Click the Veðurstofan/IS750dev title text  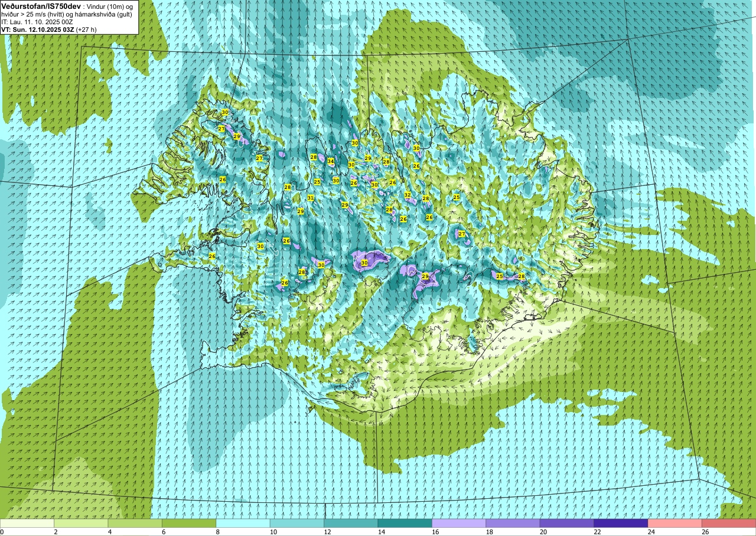click(x=41, y=5)
